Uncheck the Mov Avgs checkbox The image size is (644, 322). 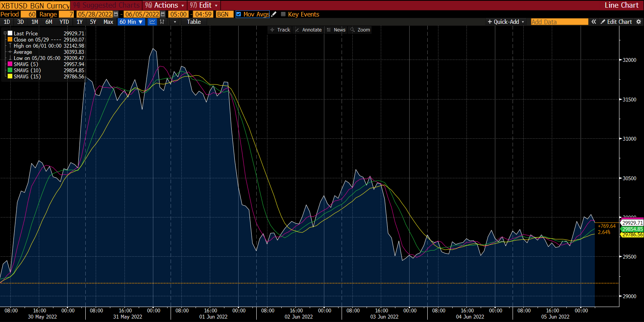pyautogui.click(x=239, y=14)
